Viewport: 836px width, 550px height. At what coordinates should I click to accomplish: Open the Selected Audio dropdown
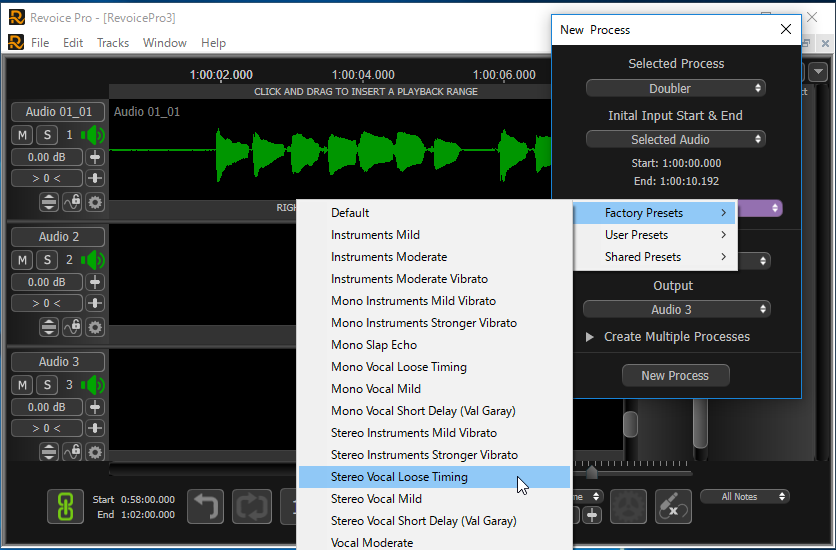click(676, 140)
